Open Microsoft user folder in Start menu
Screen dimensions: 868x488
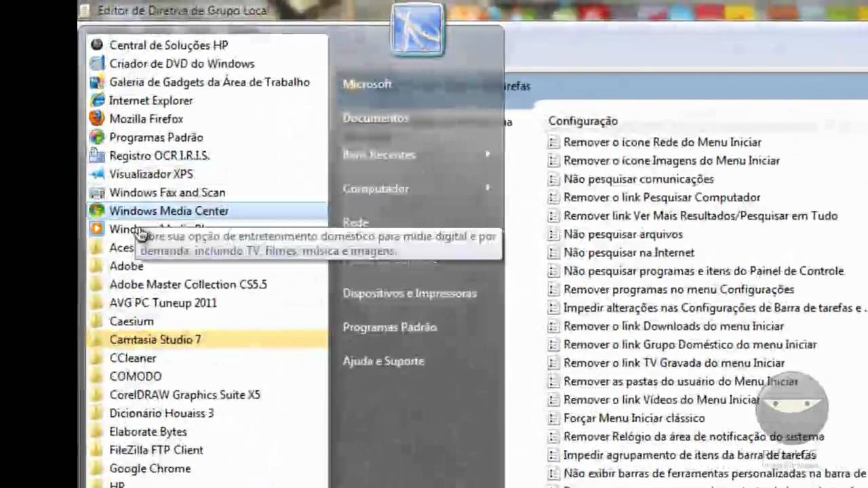click(367, 84)
